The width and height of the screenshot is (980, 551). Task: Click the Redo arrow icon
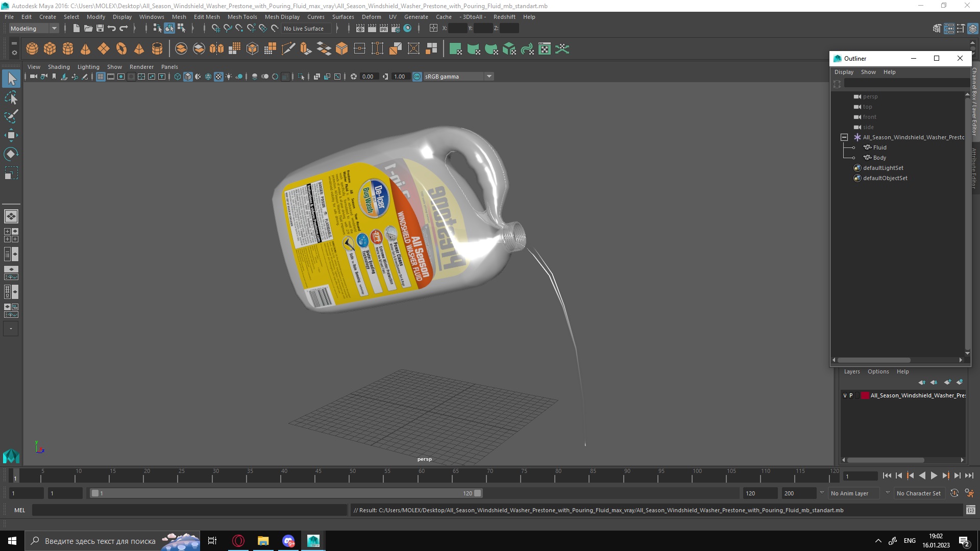124,29
